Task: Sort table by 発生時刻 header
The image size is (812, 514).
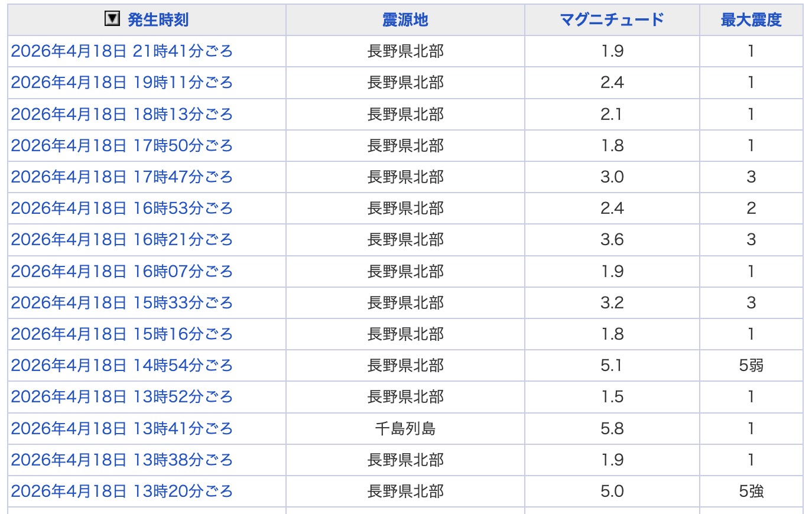Action: coord(158,19)
